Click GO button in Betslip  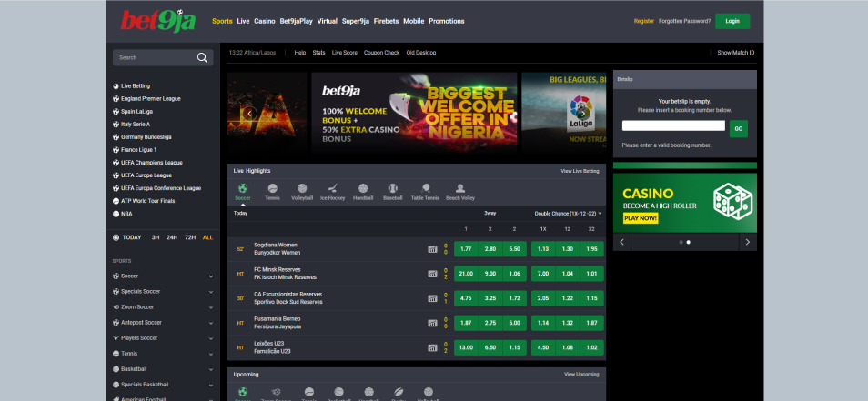click(739, 129)
